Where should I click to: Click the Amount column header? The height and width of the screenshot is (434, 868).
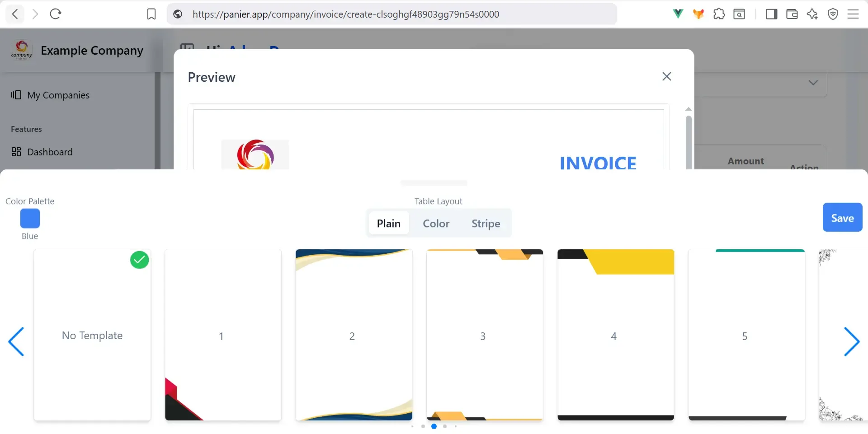tap(745, 161)
